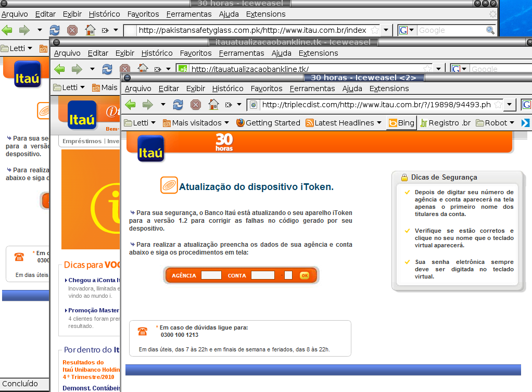Go forward in the itauatualizacaobankline.tk window
This screenshot has width=532, height=392.
coord(77,69)
